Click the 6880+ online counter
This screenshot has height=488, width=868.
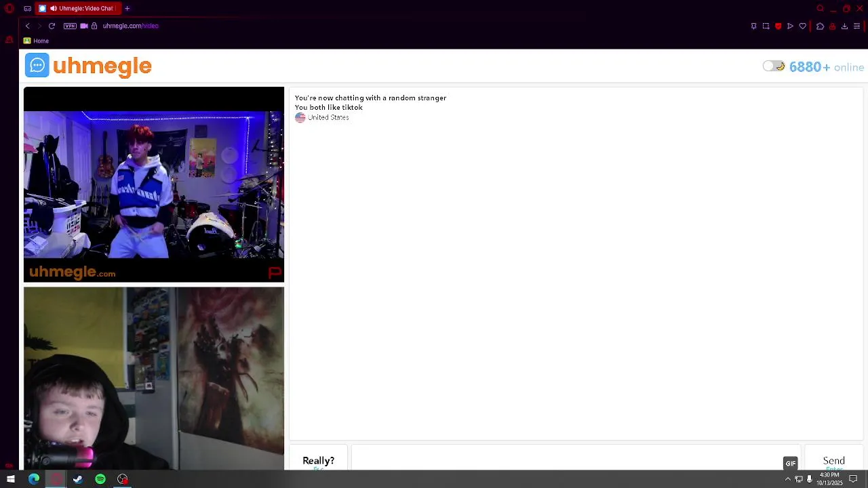click(x=827, y=67)
